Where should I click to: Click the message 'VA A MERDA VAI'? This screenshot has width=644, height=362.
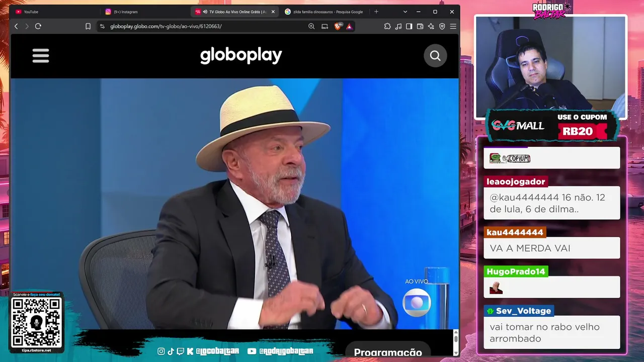pos(530,248)
